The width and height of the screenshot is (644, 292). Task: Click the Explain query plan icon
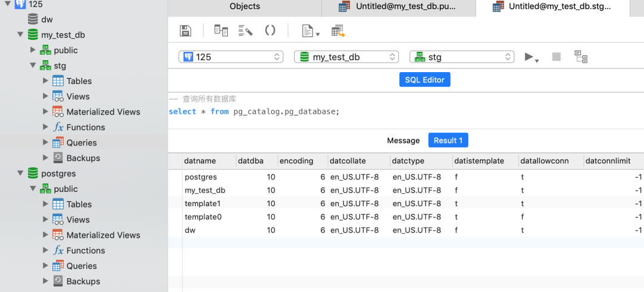tap(581, 57)
